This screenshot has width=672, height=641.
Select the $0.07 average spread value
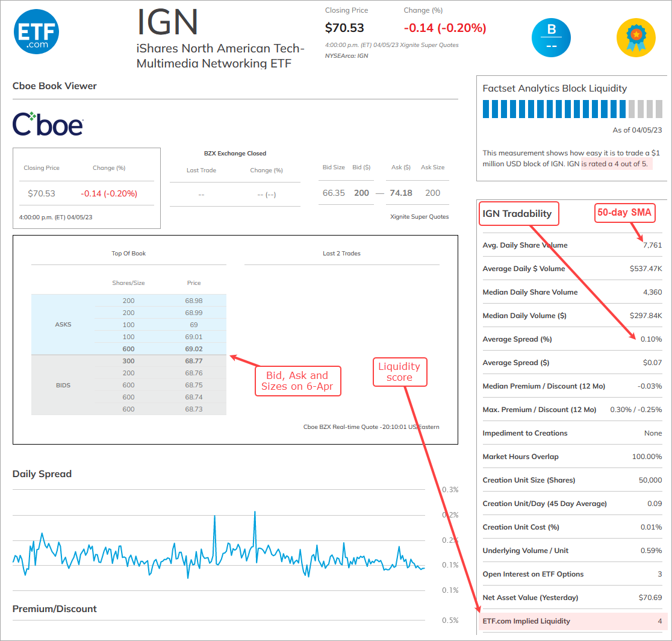[652, 363]
